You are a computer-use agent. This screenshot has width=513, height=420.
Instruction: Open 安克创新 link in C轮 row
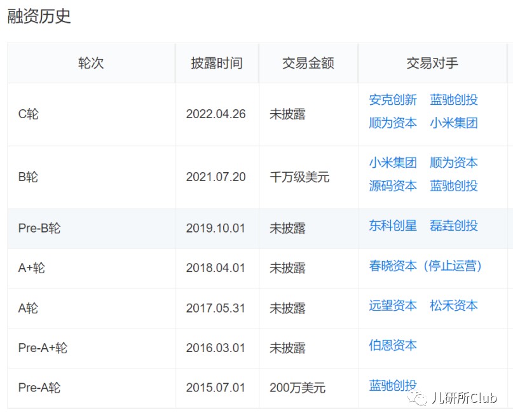[x=393, y=100]
